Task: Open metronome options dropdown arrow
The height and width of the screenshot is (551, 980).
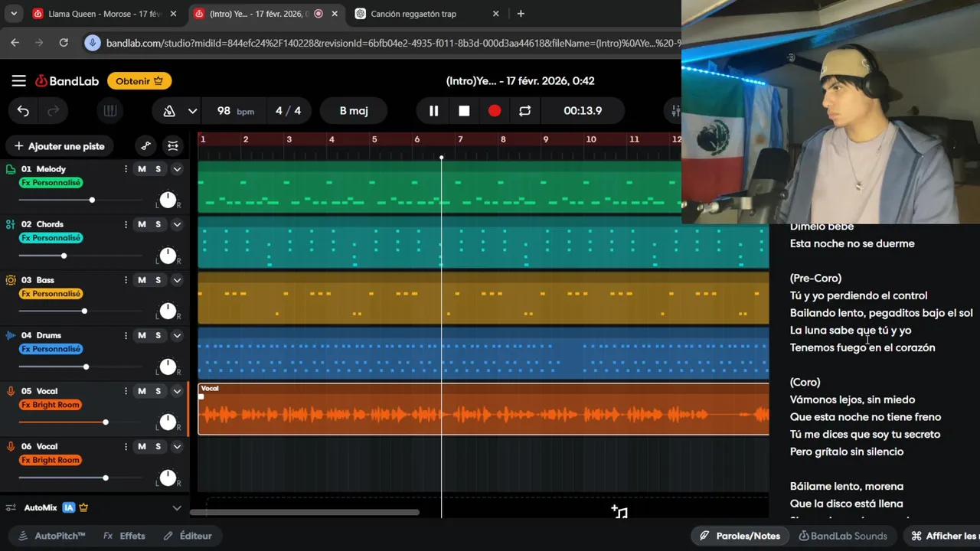Action: coord(192,111)
